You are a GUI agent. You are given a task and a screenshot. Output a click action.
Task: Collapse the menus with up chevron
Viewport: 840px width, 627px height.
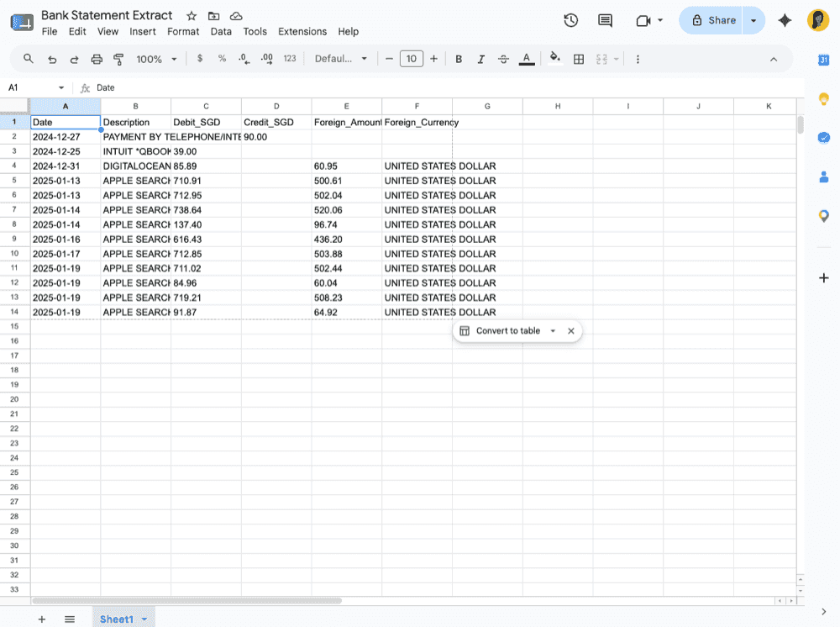pyautogui.click(x=774, y=60)
